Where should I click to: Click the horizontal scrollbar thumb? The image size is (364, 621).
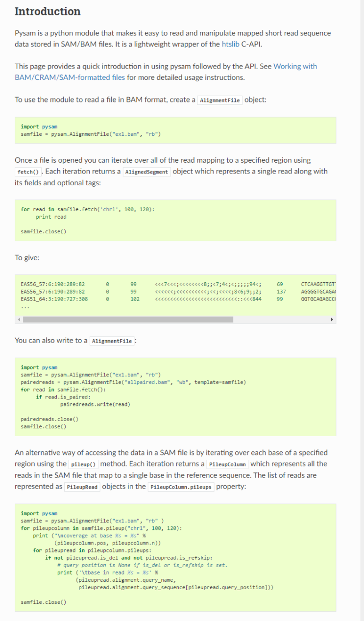(128, 320)
